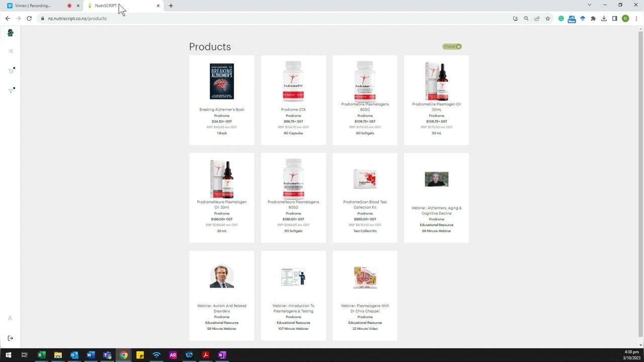Click the NutriSCRIPT leaf logo in sidebar
The image size is (644, 362).
pyautogui.click(x=11, y=33)
